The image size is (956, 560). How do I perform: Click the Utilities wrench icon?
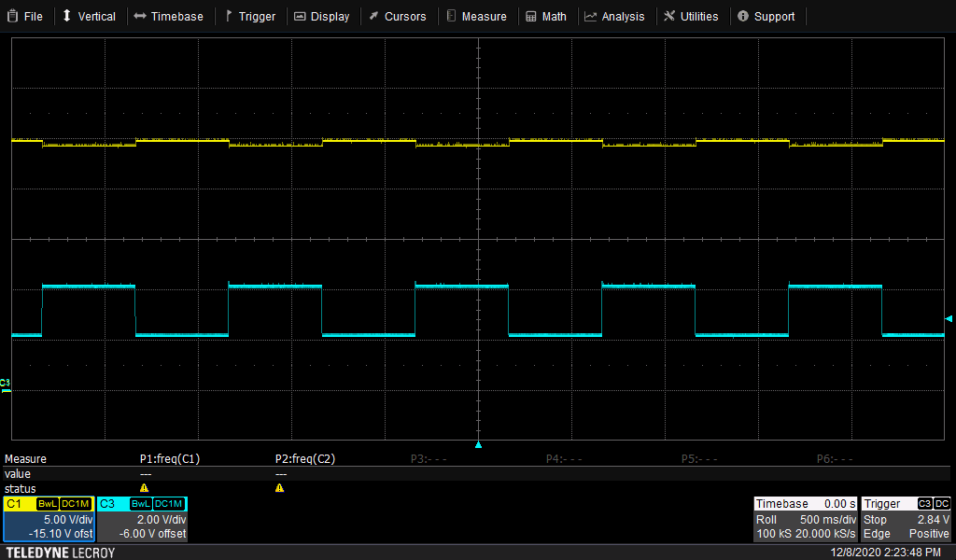[x=668, y=16]
